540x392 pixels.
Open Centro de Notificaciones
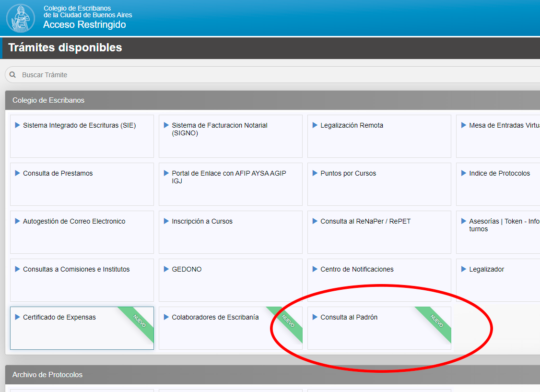(x=379, y=280)
